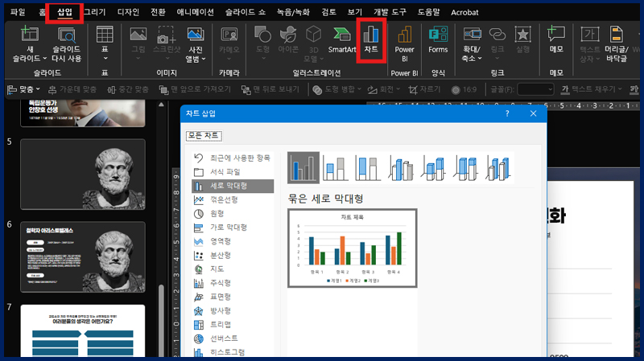Select the clustered column chart subtype
Viewport: 644px width, 361px height.
click(x=303, y=167)
